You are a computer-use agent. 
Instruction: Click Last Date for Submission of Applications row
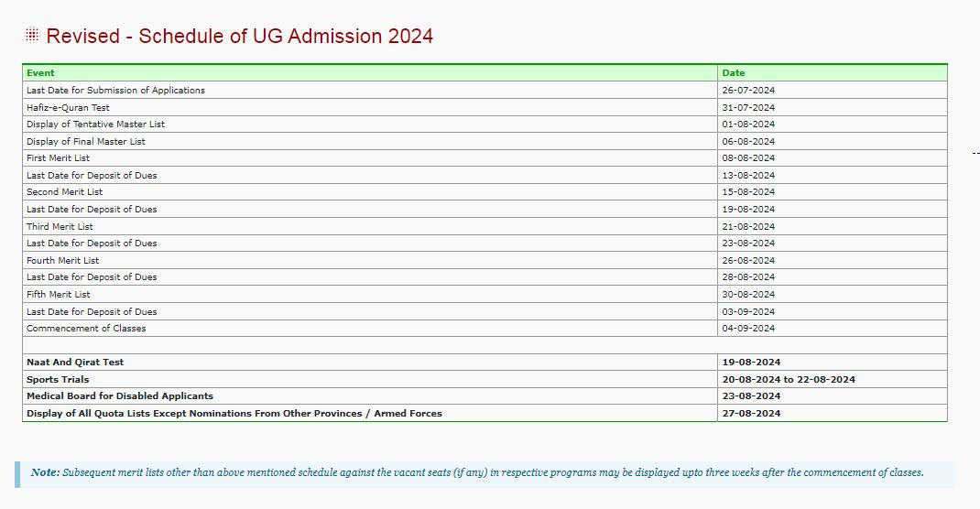pyautogui.click(x=485, y=90)
